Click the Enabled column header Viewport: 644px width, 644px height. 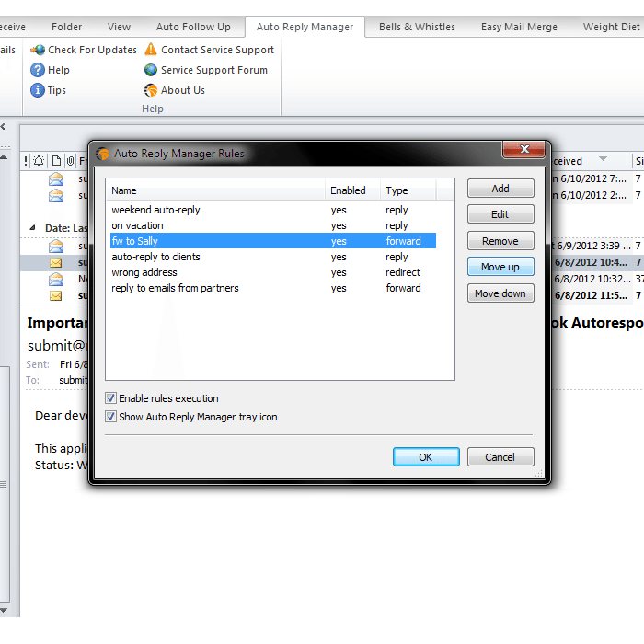tap(352, 190)
